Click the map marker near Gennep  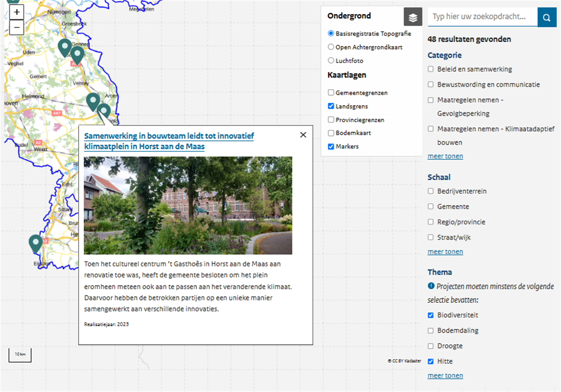[77, 55]
